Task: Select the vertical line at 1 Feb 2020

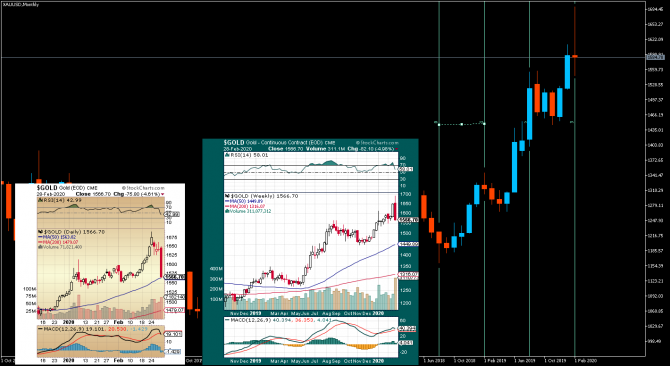Action: (575, 179)
